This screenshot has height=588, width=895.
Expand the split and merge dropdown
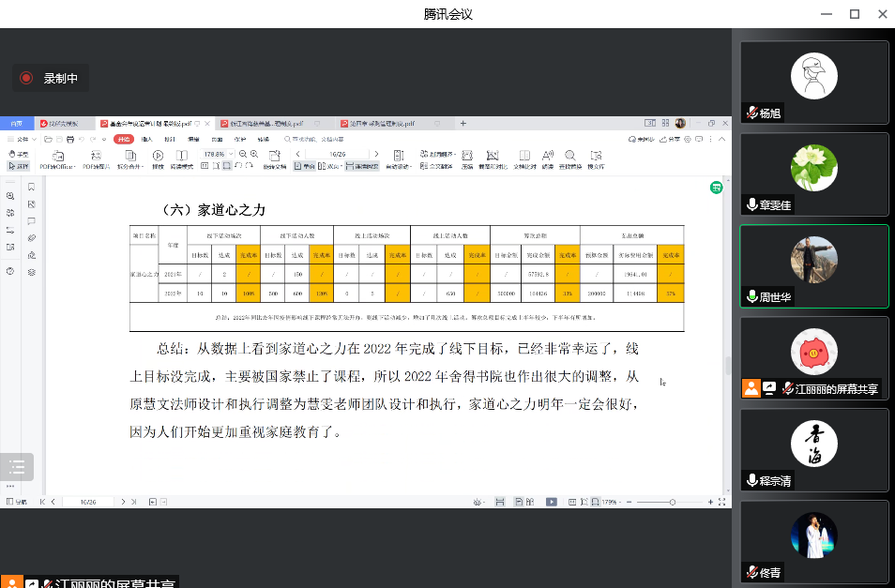tap(142, 167)
